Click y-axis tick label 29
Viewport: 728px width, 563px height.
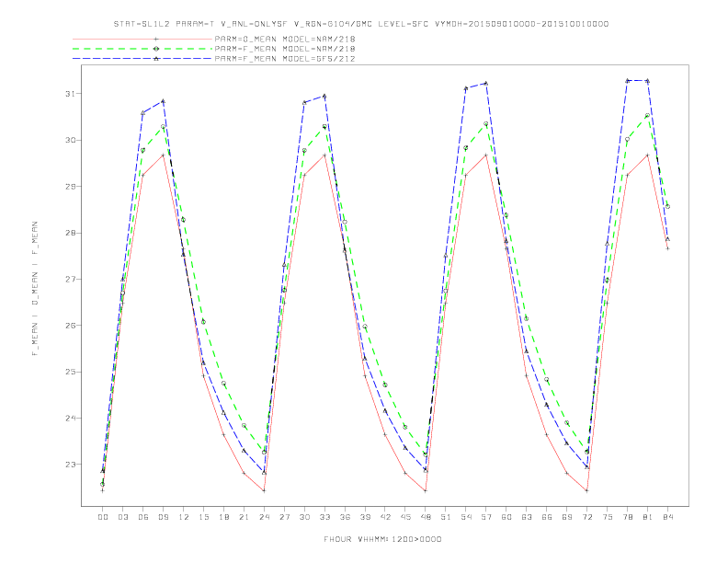pyautogui.click(x=70, y=186)
